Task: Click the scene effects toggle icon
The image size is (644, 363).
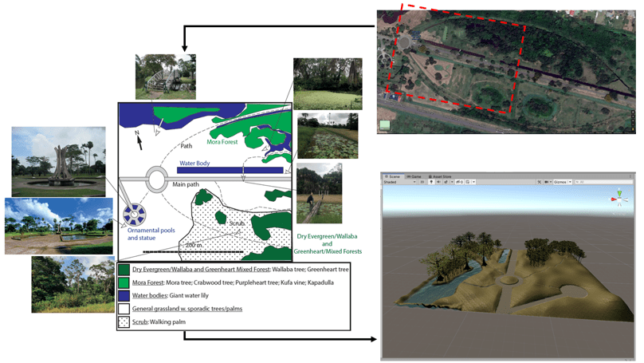Action: (446, 182)
